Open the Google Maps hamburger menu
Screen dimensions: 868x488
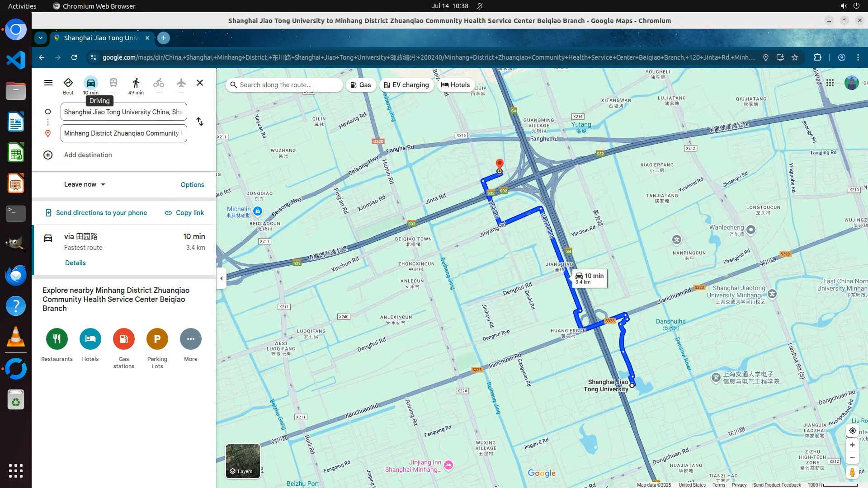click(x=48, y=83)
